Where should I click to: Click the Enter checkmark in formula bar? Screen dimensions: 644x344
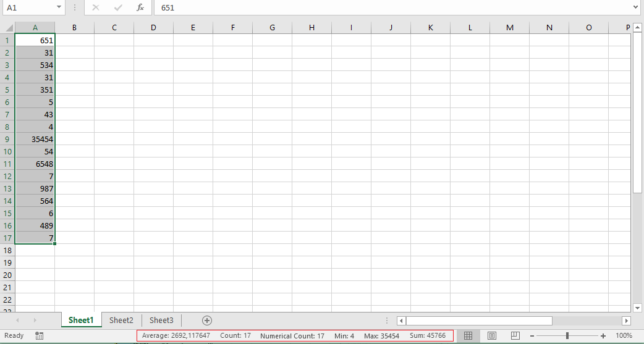[x=118, y=7]
